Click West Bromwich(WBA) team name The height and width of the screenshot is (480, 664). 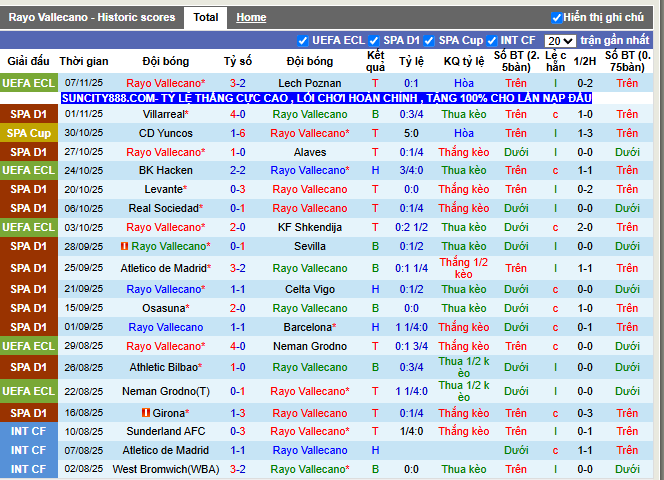click(x=166, y=469)
